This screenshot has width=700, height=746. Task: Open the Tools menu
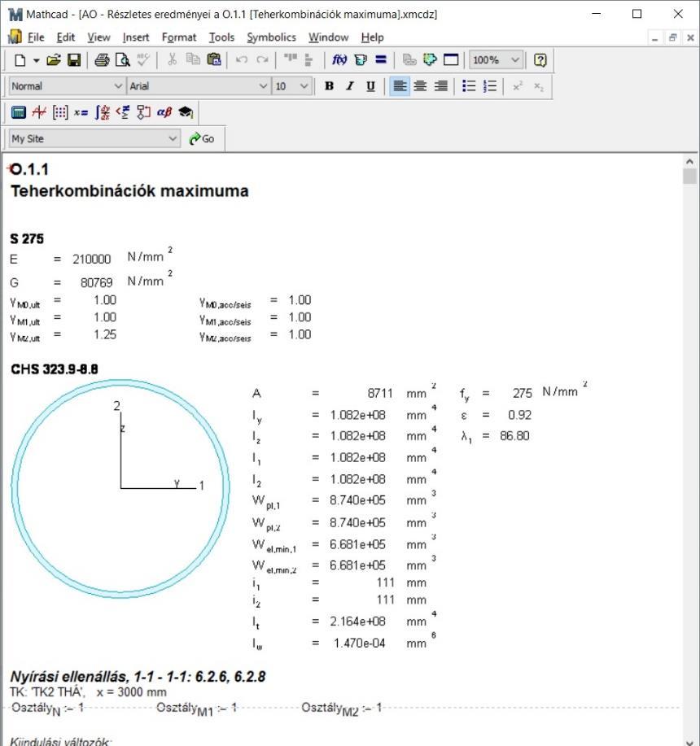pyautogui.click(x=221, y=37)
